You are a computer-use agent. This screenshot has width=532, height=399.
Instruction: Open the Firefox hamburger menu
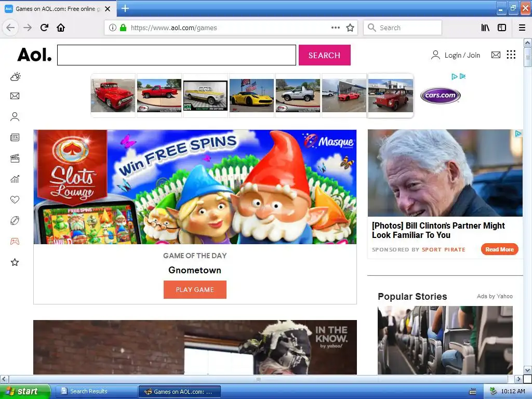[x=522, y=28]
